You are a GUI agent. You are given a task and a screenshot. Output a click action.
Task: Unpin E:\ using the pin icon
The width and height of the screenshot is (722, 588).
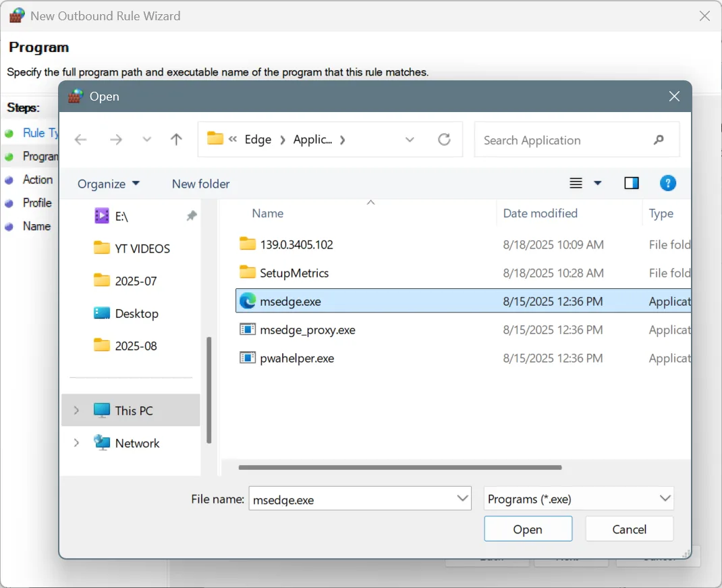click(x=192, y=215)
